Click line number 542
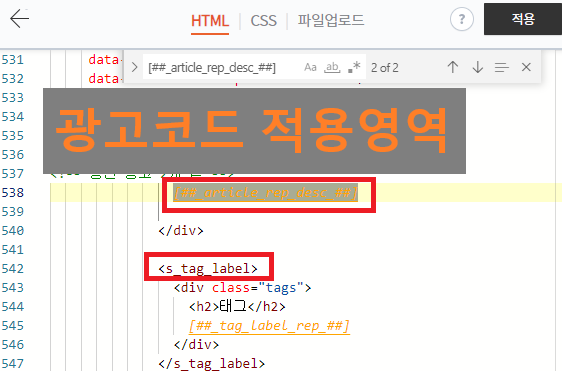 13,268
